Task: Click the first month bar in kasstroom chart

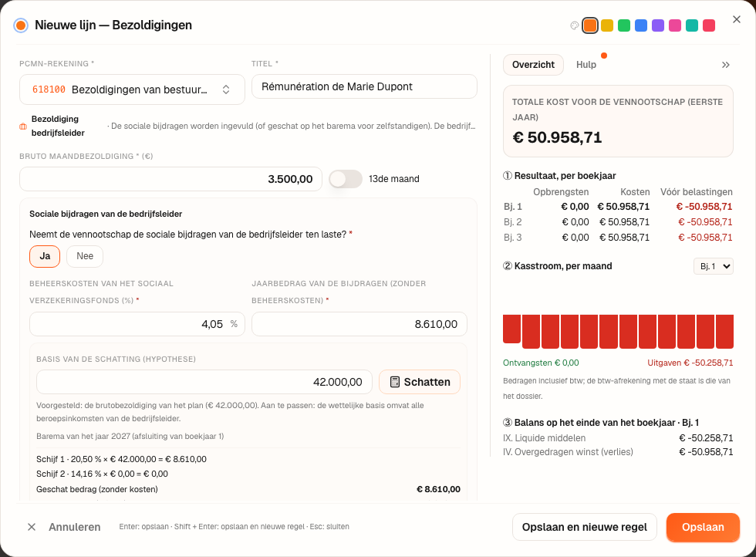Action: click(511, 329)
